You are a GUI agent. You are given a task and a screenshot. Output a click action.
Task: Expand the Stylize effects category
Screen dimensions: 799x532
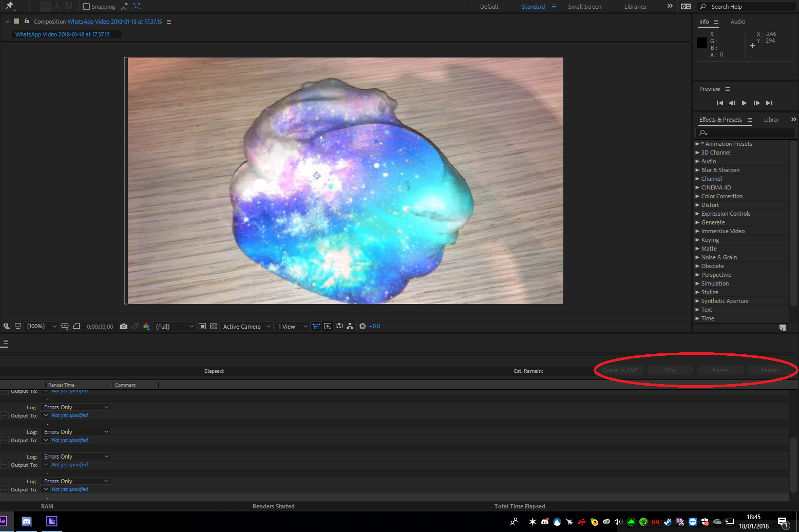click(697, 292)
